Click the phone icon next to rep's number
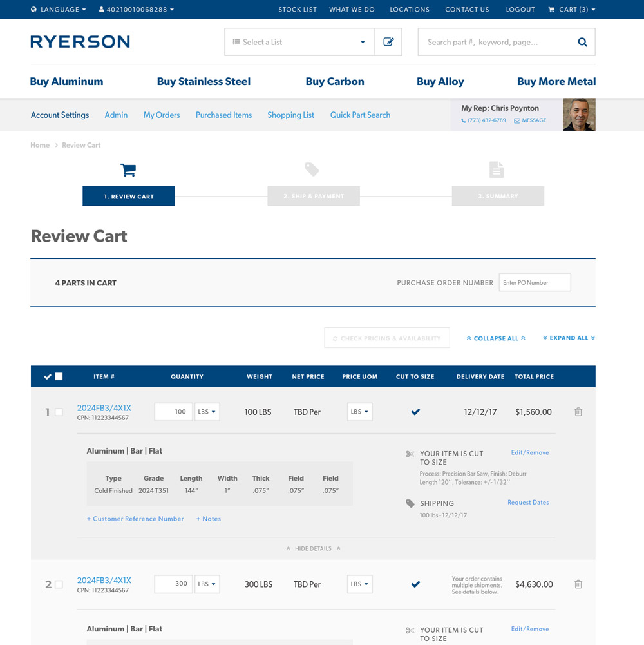 (464, 120)
